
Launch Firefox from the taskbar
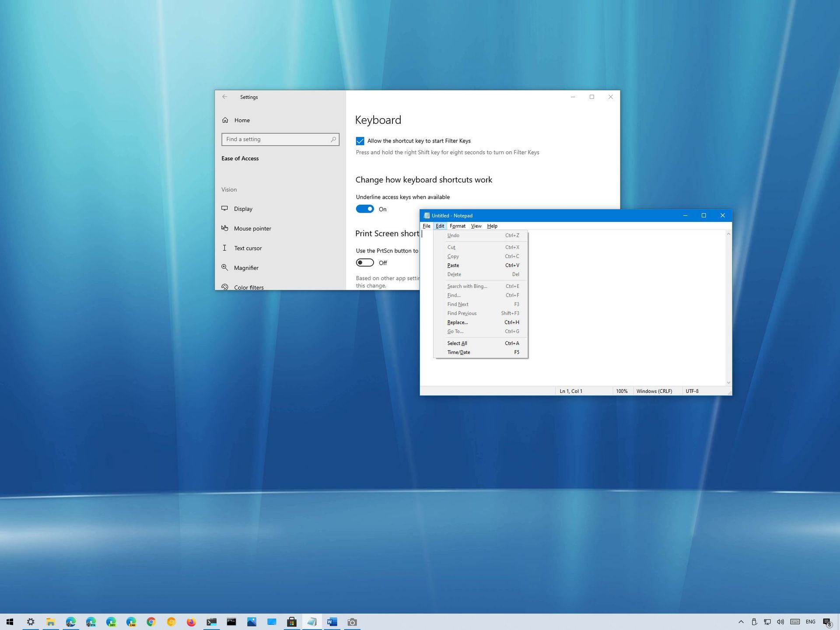point(191,622)
